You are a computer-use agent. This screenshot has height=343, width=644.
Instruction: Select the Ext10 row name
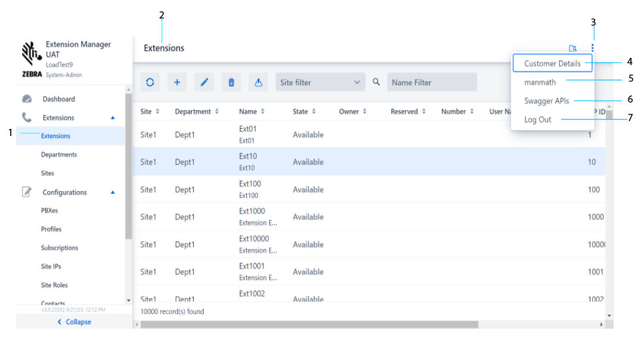(248, 156)
